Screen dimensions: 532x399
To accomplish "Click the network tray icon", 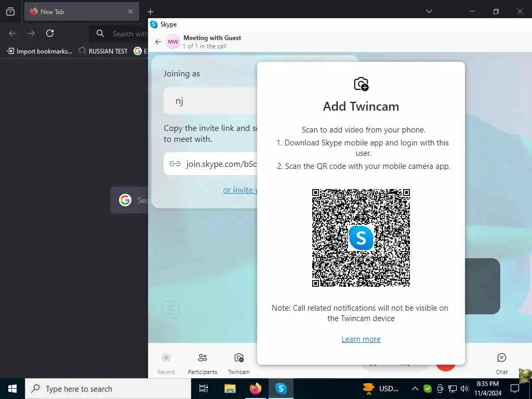I will [x=453, y=389].
